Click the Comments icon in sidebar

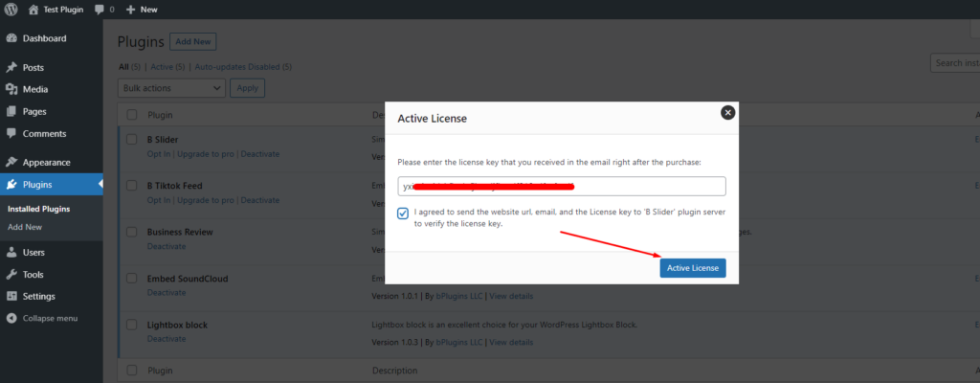point(11,133)
